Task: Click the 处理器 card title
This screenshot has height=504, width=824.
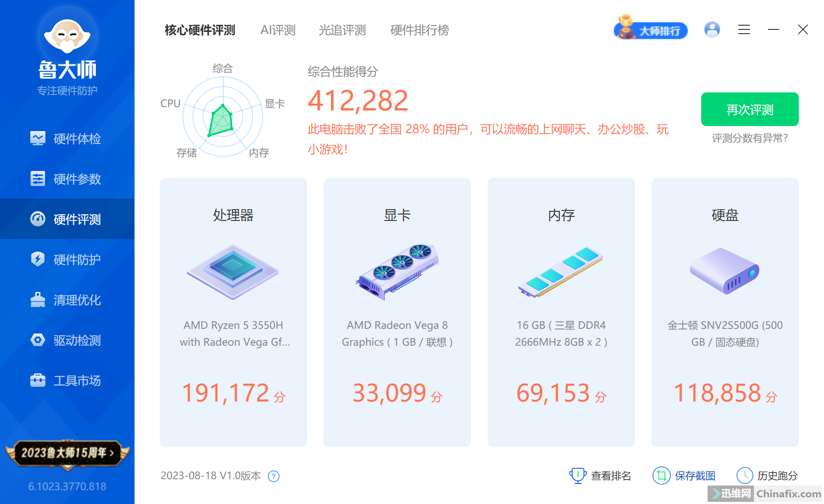Action: coord(233,215)
